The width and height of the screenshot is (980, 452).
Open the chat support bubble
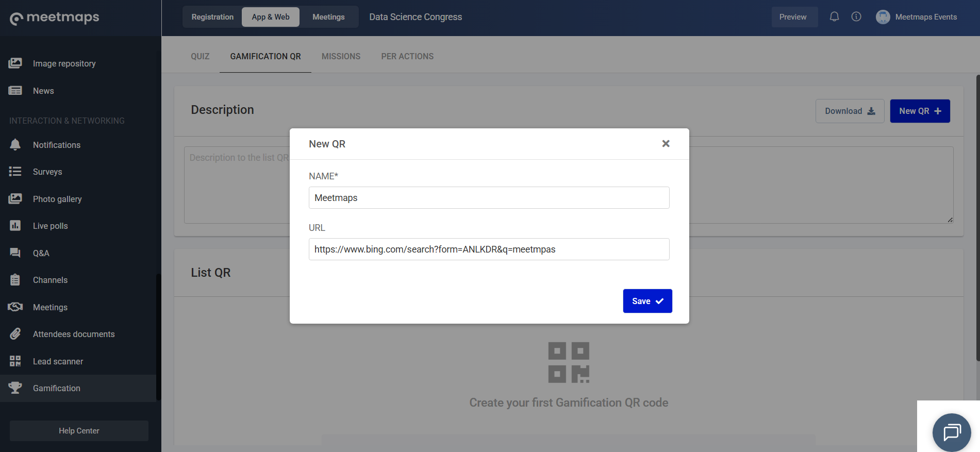click(x=951, y=432)
